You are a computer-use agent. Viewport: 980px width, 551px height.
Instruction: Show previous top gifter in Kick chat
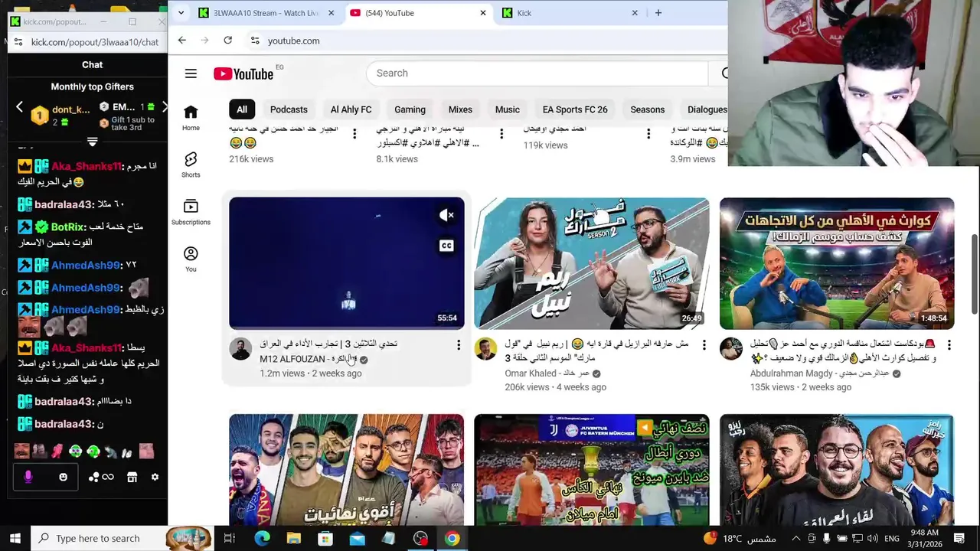(x=20, y=108)
